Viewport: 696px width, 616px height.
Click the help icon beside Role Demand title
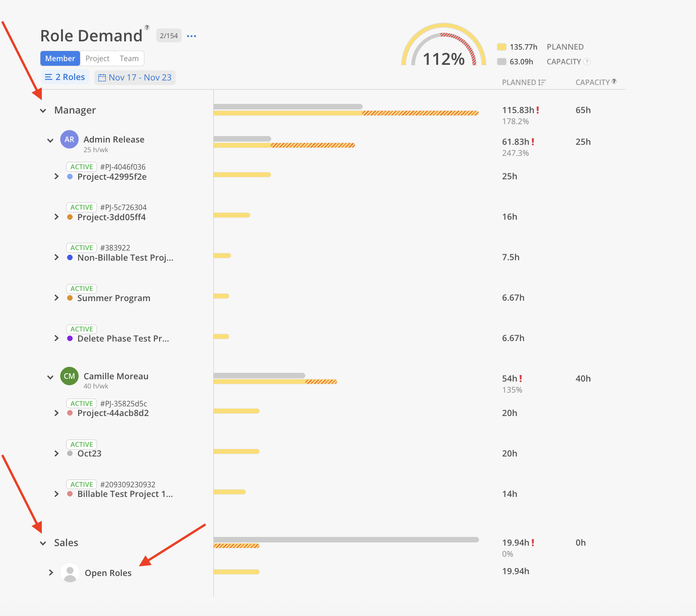tap(147, 28)
